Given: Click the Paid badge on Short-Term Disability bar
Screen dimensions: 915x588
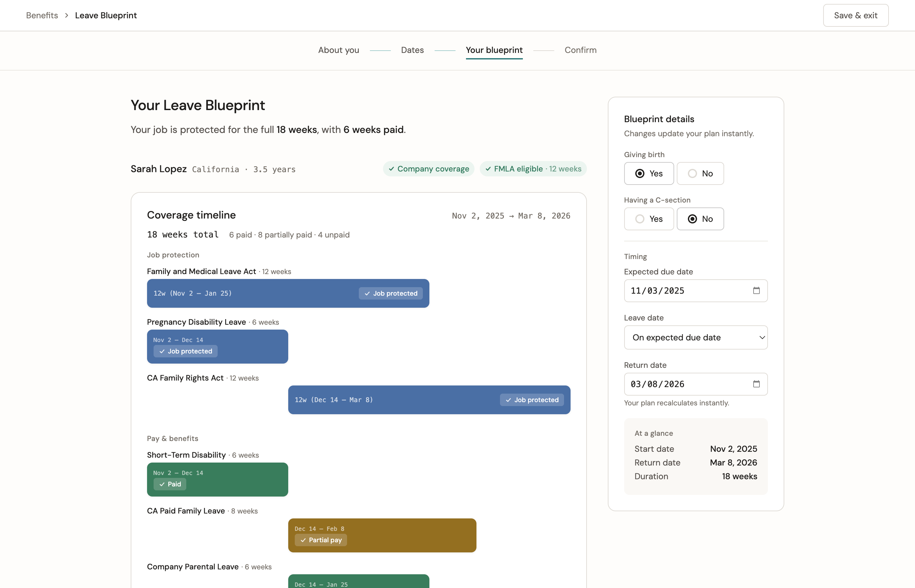Looking at the screenshot, I should click(170, 484).
